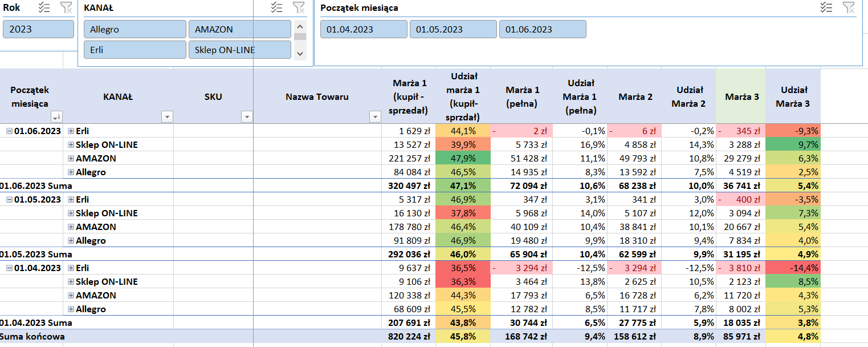
Task: Toggle multi-select in Początek miesiąca slicer
Action: click(x=826, y=7)
